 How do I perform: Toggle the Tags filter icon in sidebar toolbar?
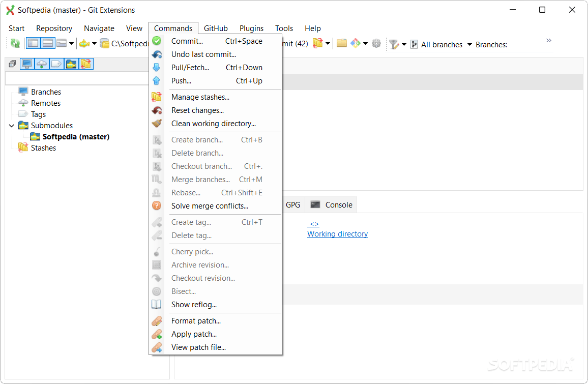click(55, 64)
